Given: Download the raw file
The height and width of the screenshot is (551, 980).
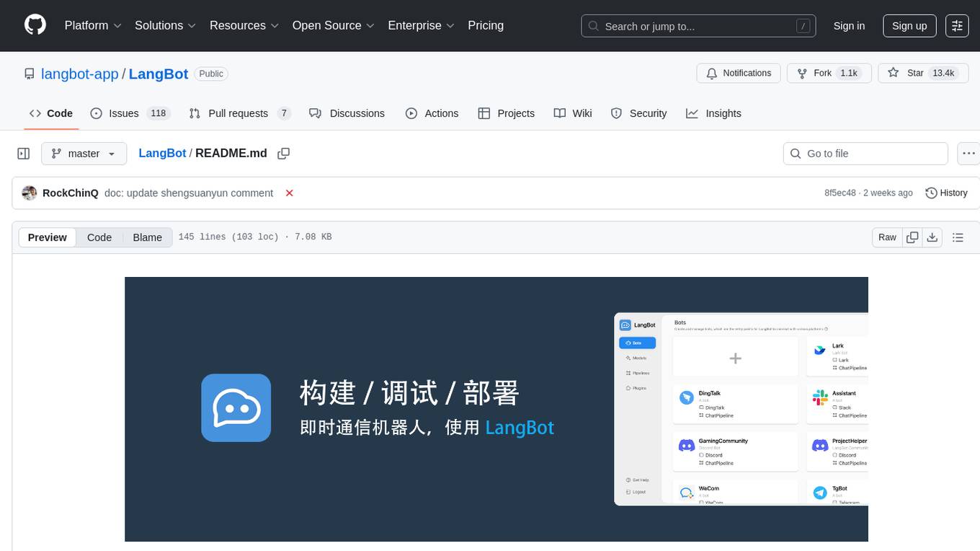Looking at the screenshot, I should tap(932, 237).
